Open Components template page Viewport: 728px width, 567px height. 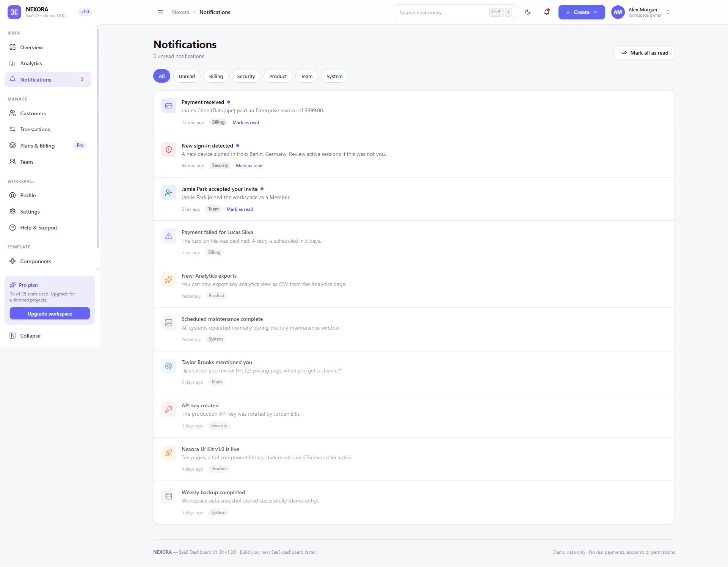48,261
